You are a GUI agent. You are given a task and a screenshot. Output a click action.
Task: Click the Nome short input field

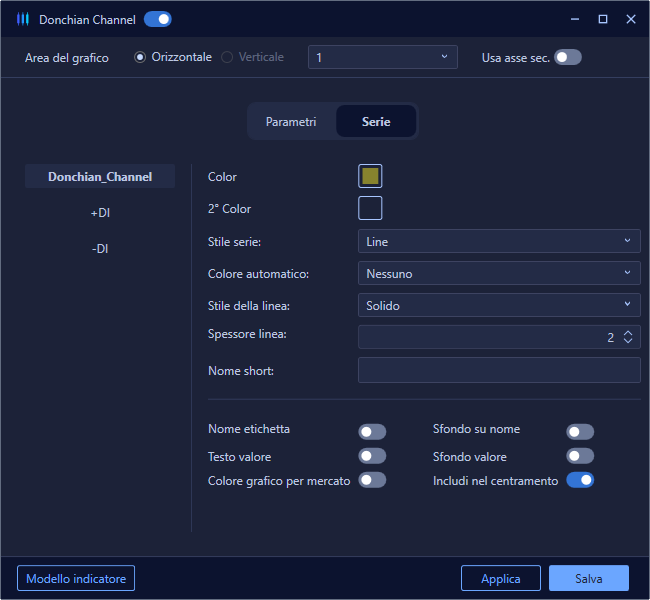(x=499, y=370)
